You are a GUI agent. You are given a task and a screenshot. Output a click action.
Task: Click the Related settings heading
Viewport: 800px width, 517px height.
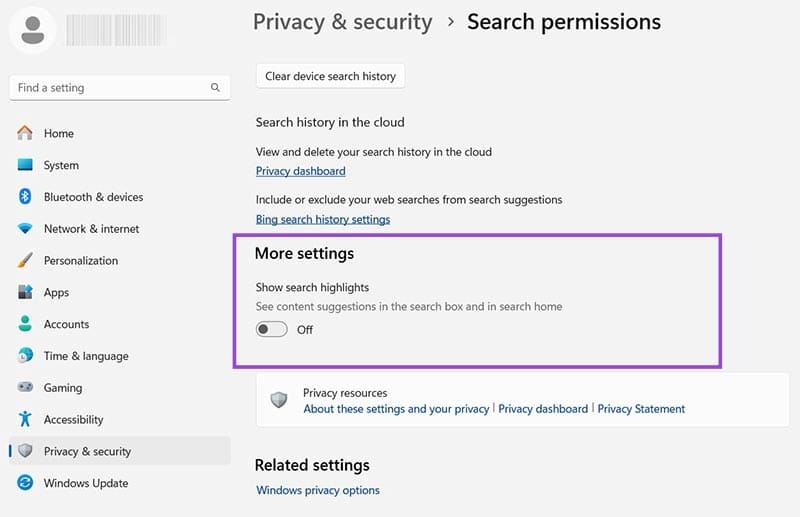coord(312,465)
